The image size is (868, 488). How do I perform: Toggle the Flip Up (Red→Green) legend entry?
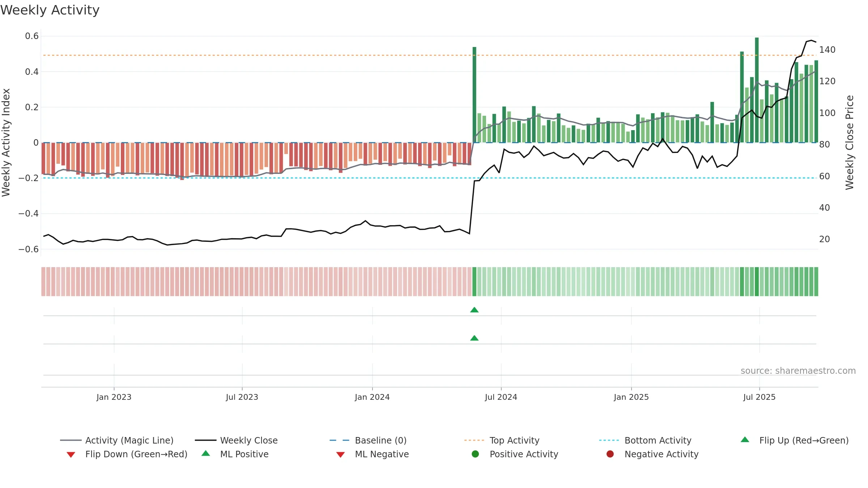click(794, 440)
